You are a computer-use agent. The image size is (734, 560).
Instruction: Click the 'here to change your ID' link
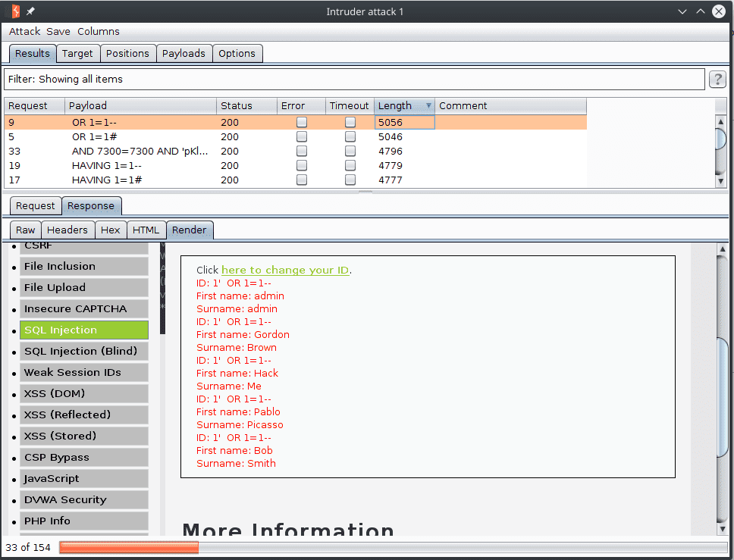[285, 270]
